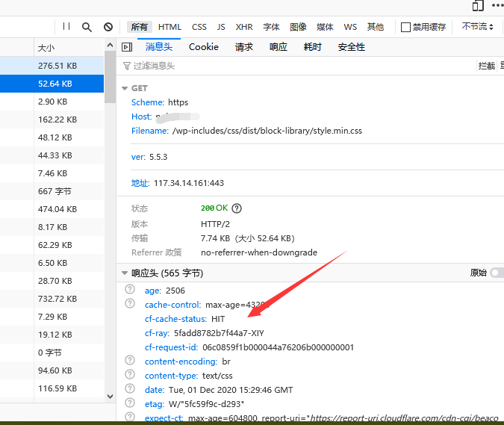
Task: Click the responsive design mode icon
Action: click(478, 5)
